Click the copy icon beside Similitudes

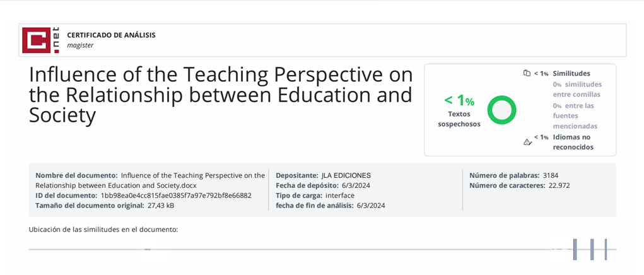527,73
